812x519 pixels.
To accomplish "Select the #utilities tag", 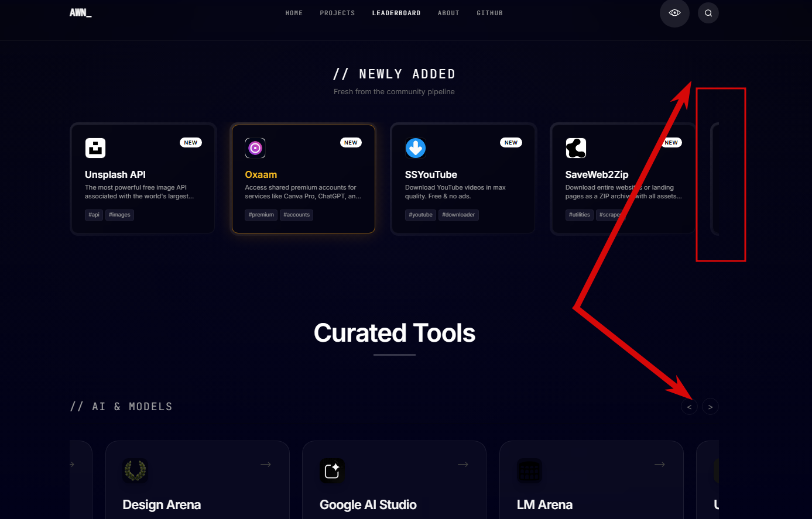I will point(580,215).
